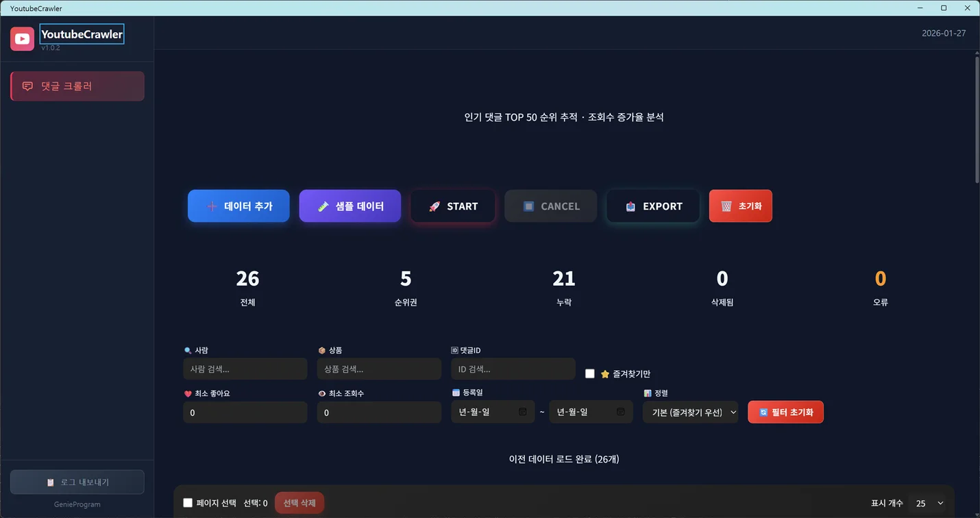
Task: Click the 선택 삭제 button
Action: (x=299, y=503)
